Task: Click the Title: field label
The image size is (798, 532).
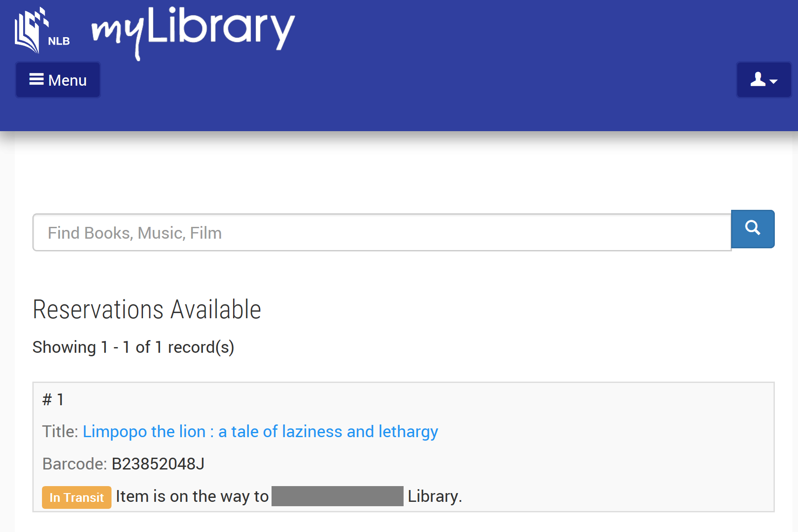Action: click(60, 431)
